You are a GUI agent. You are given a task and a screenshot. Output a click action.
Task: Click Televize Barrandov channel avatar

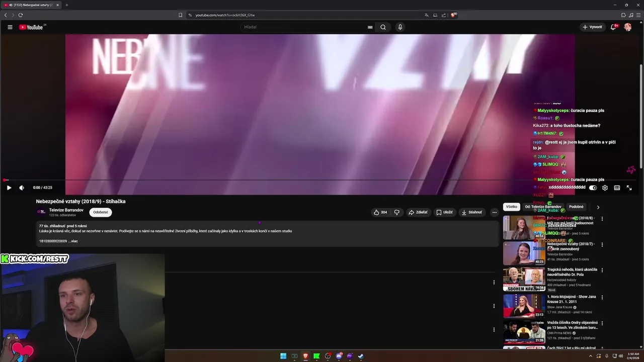(41, 212)
